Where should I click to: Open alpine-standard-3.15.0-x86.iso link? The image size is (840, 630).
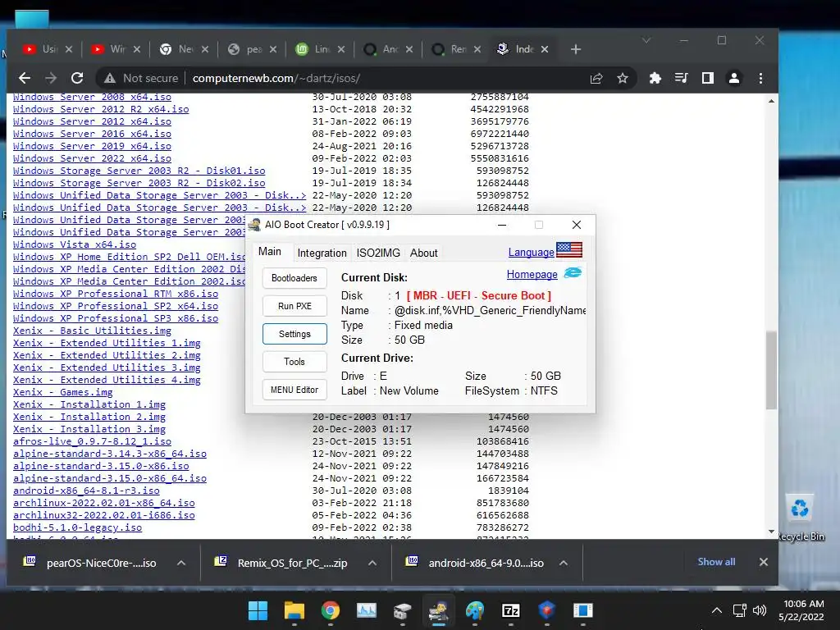coord(101,466)
